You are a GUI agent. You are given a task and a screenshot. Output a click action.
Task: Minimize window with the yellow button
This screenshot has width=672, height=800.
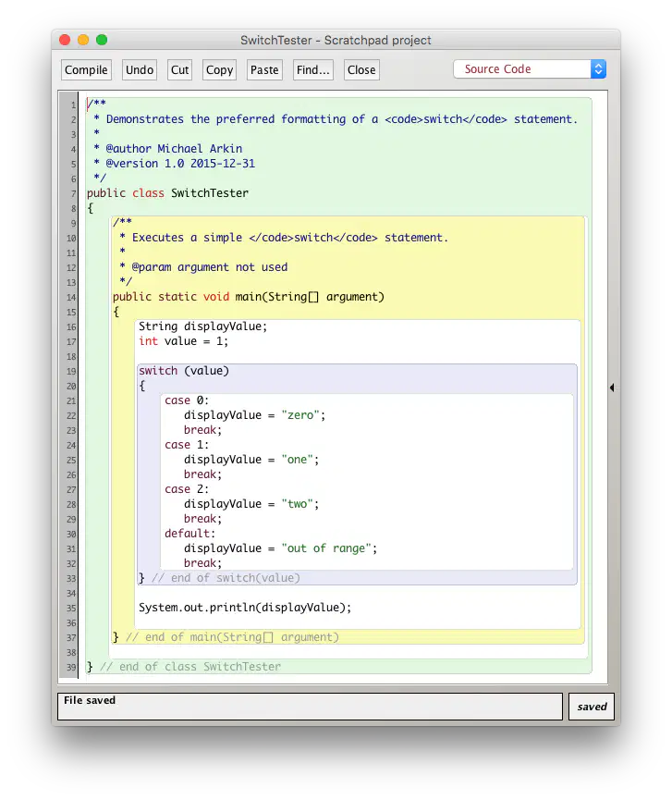click(83, 40)
